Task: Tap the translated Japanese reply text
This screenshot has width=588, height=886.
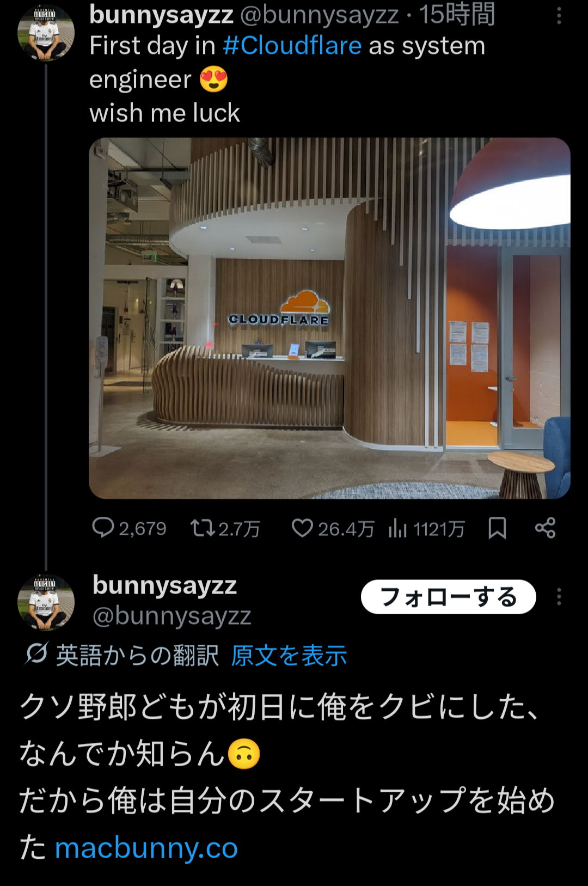Action: click(286, 777)
